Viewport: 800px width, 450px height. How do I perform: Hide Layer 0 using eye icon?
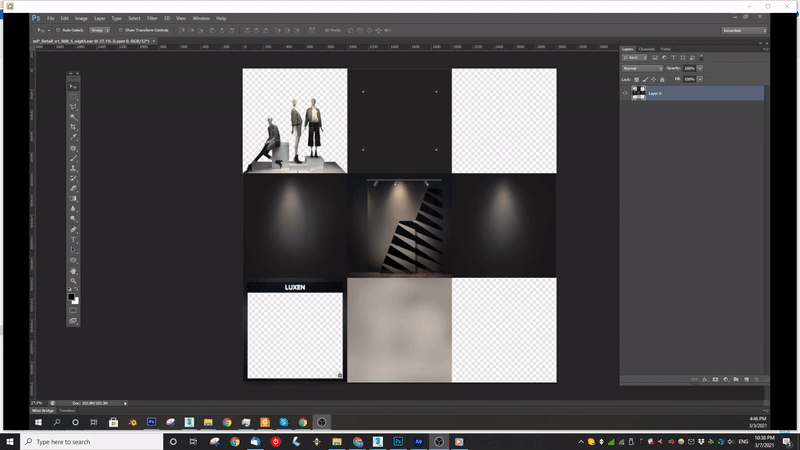pyautogui.click(x=626, y=93)
